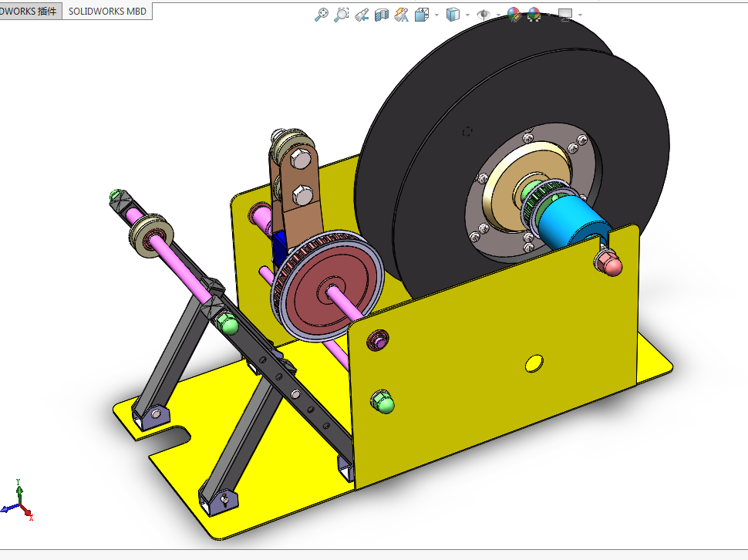
Task: Click the View Orientation cube icon
Action: (422, 15)
